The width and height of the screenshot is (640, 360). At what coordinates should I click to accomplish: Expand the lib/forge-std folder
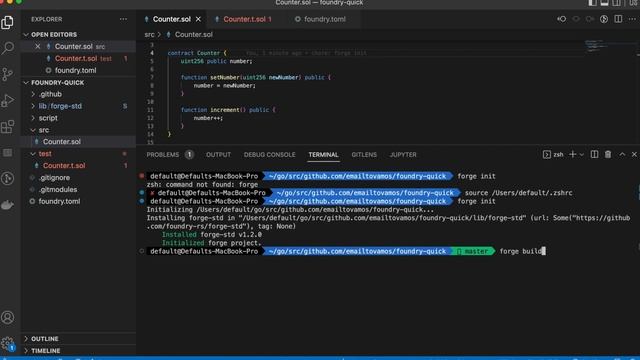60,106
